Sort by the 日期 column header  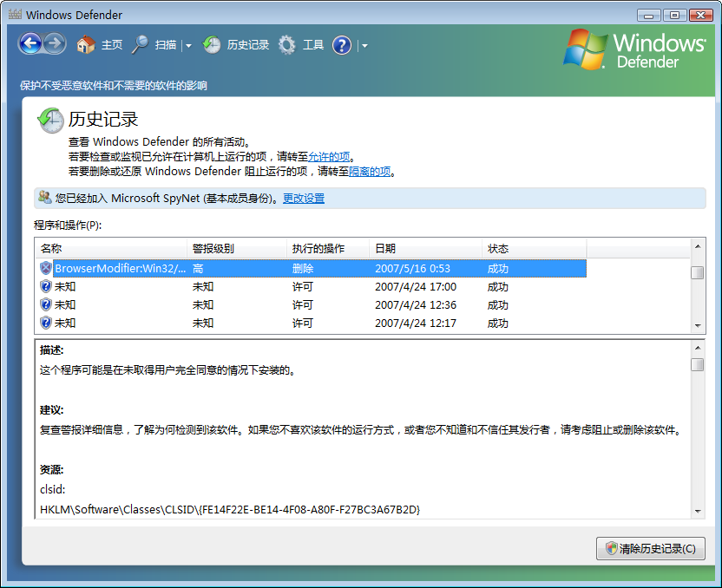[x=425, y=248]
